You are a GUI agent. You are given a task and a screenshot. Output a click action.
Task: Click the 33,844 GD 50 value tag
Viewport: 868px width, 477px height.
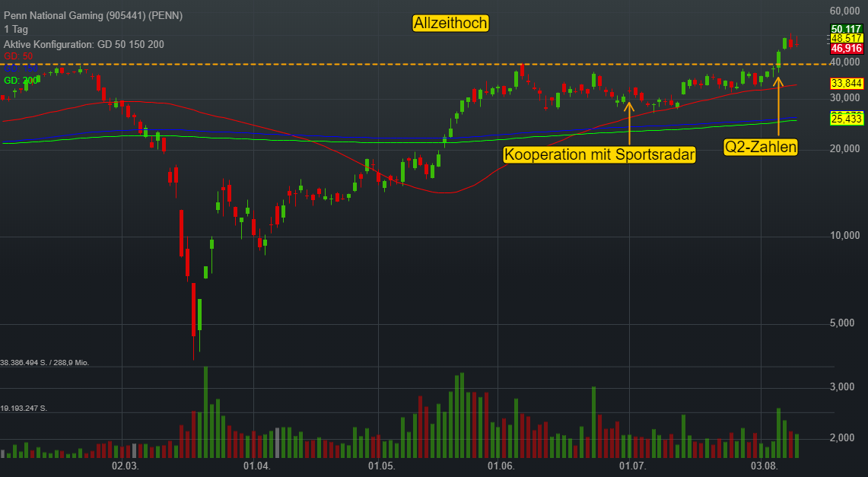click(847, 84)
